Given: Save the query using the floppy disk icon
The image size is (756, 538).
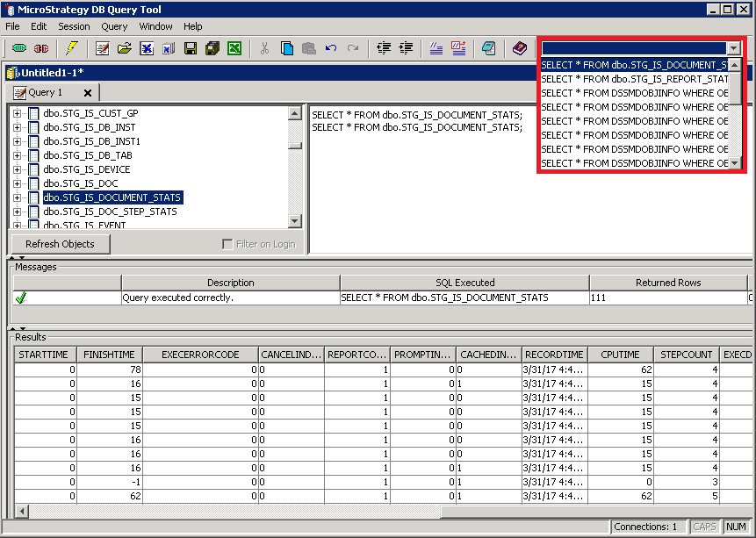Looking at the screenshot, I should click(x=189, y=49).
